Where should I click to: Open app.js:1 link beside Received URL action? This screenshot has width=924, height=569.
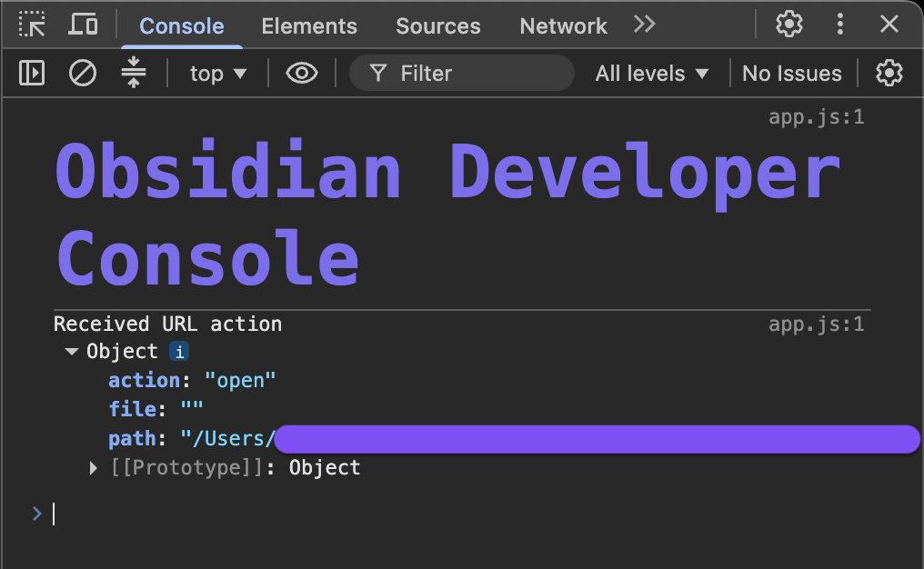816,324
